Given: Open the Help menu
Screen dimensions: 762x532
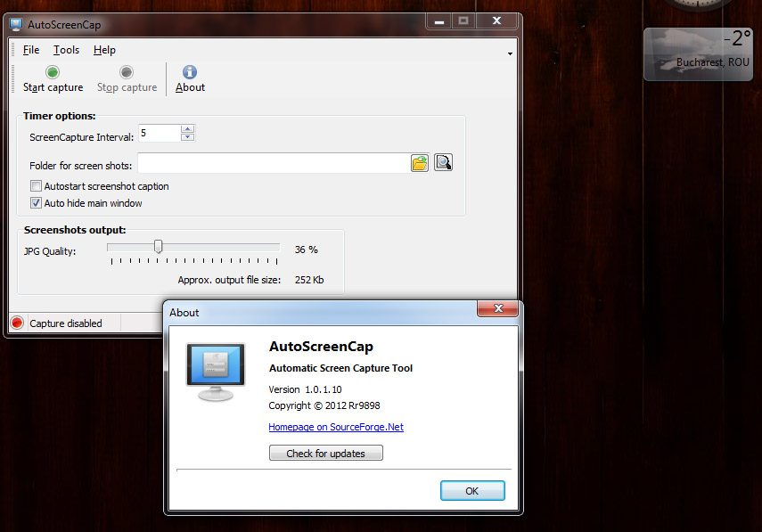Looking at the screenshot, I should click(104, 50).
